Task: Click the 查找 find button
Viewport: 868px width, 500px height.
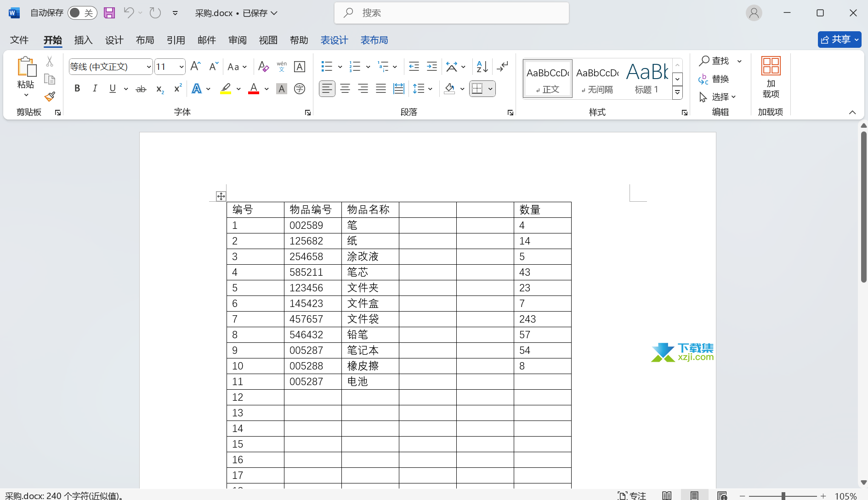Action: coord(715,61)
